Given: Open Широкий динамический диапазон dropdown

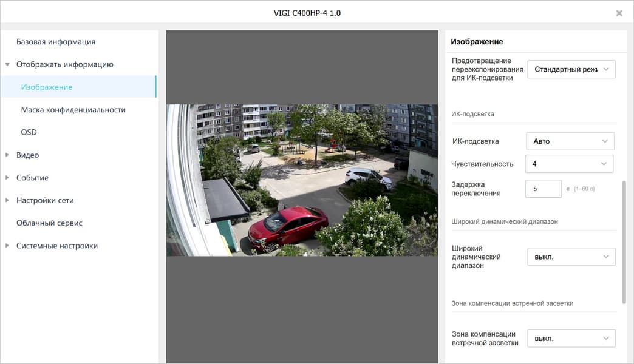Looking at the screenshot, I should click(571, 257).
